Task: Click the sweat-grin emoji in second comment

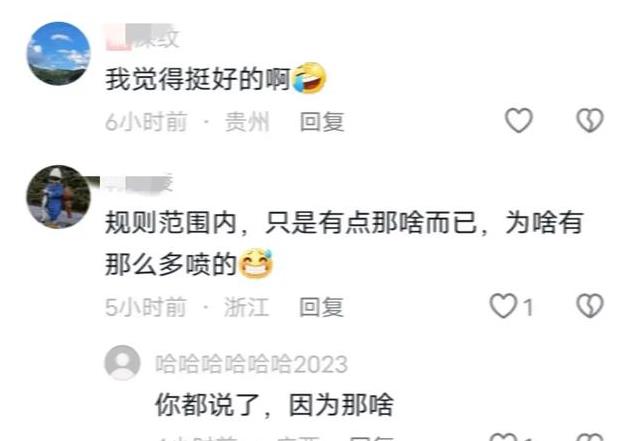Action: pyautogui.click(x=256, y=263)
